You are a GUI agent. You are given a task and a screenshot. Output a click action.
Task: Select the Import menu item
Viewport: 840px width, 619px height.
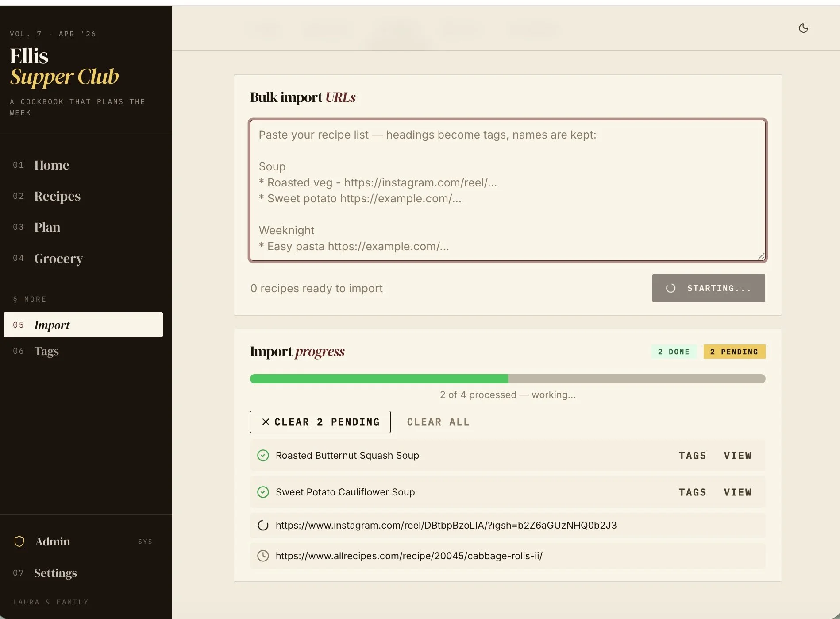pyautogui.click(x=83, y=325)
